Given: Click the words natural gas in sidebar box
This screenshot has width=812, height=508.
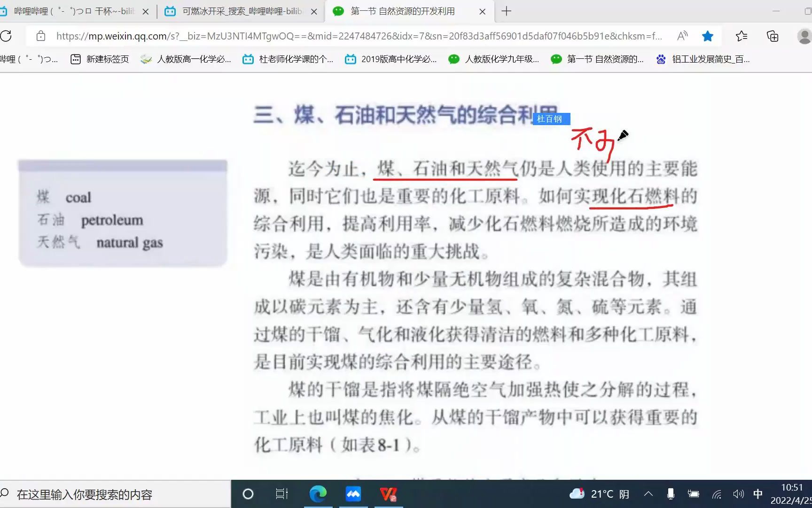Looking at the screenshot, I should pos(130,243).
